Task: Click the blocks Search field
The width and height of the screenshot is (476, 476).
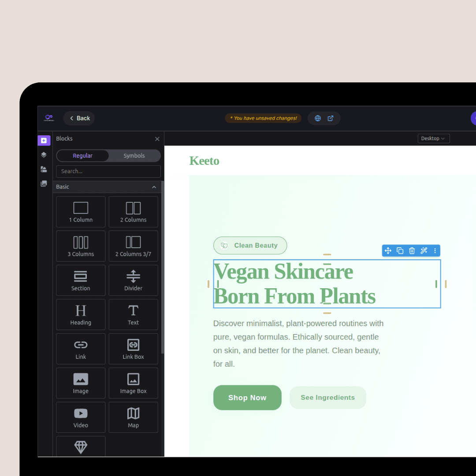Action: tap(108, 171)
